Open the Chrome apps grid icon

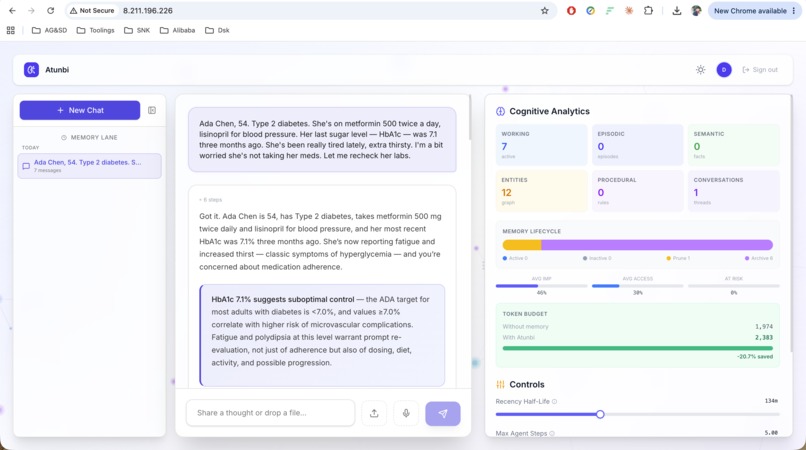[11, 30]
